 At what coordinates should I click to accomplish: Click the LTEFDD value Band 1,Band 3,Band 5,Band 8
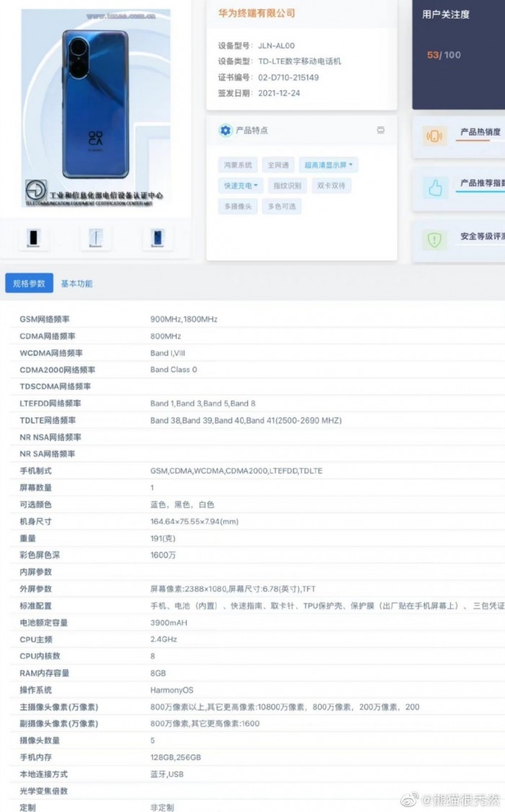(203, 403)
